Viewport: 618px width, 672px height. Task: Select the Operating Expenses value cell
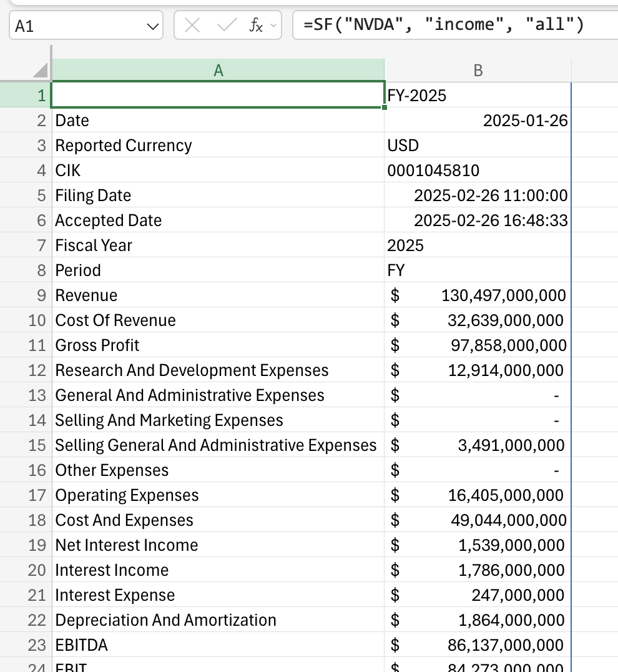478,495
